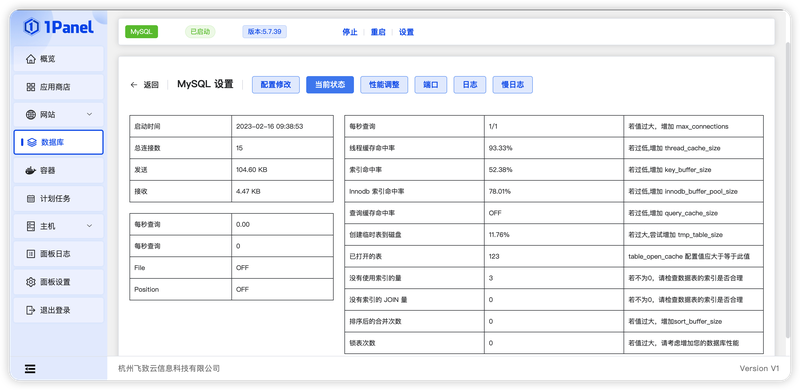Screen dimensions: 800x390
Task: Click the Position row label
Action: 146,289
